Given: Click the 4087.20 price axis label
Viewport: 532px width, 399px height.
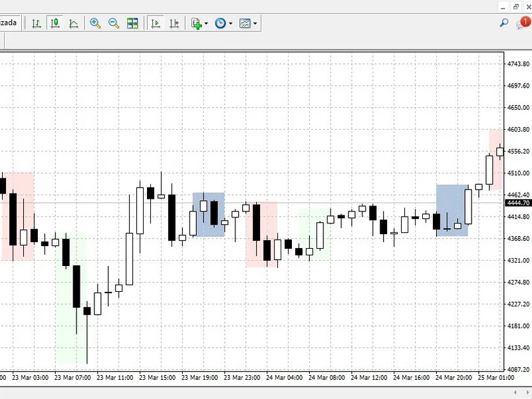Looking at the screenshot, I should click(518, 369).
